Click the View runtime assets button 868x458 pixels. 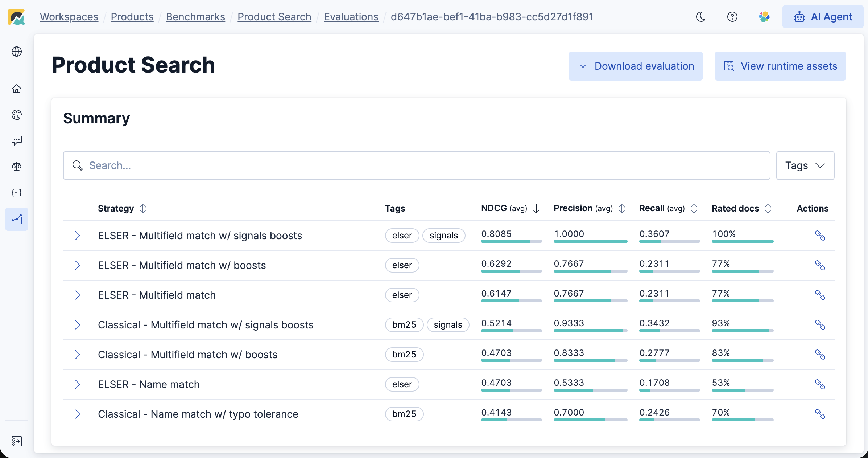(x=780, y=66)
